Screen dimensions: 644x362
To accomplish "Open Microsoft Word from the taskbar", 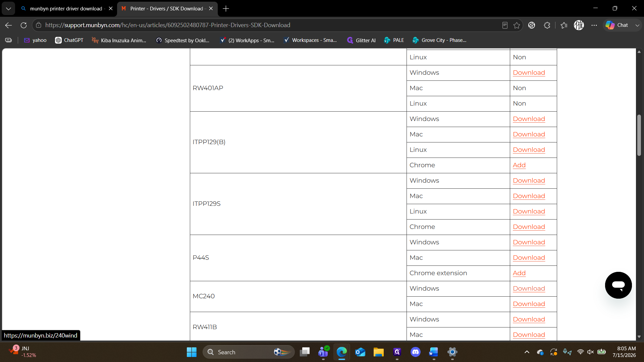I will click(x=434, y=352).
